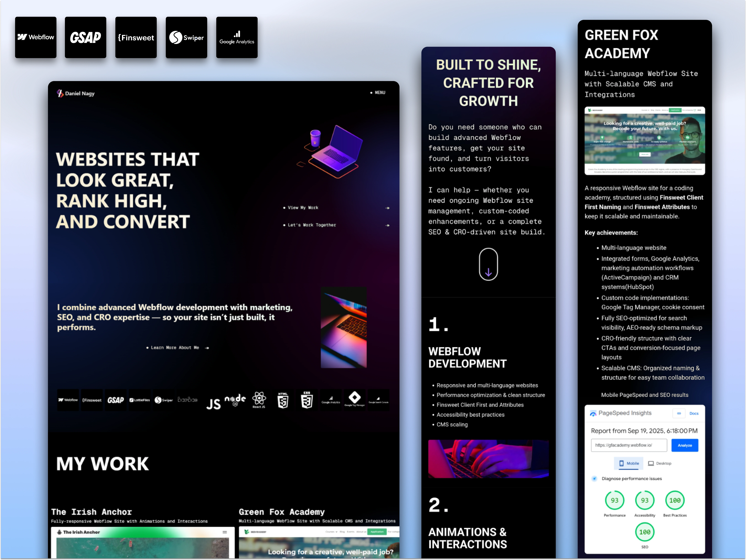Click the Finsweet logo tile

136,37
